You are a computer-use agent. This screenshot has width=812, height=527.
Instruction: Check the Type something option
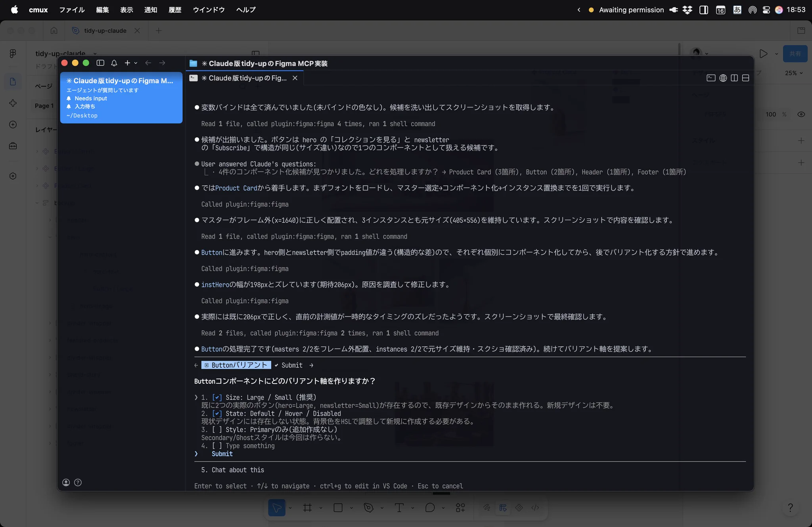[217, 446]
